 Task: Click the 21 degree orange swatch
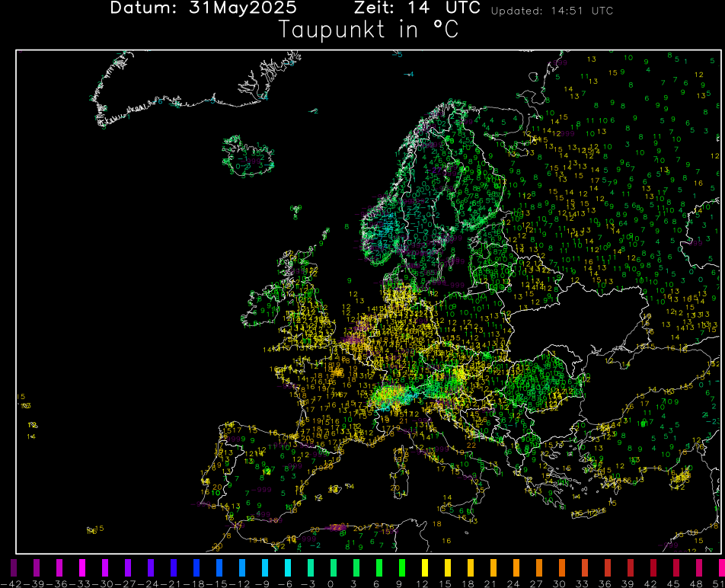point(493,567)
